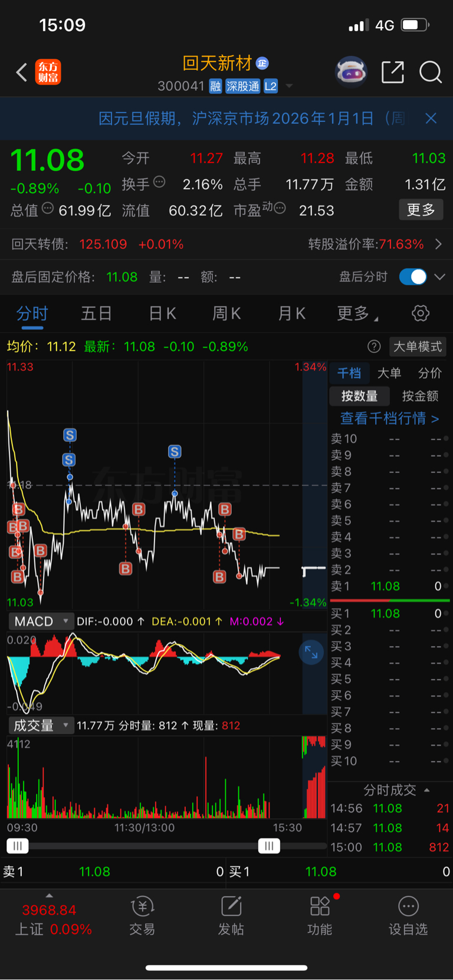Tap 卖1 11.08 order book row

pyautogui.click(x=389, y=586)
